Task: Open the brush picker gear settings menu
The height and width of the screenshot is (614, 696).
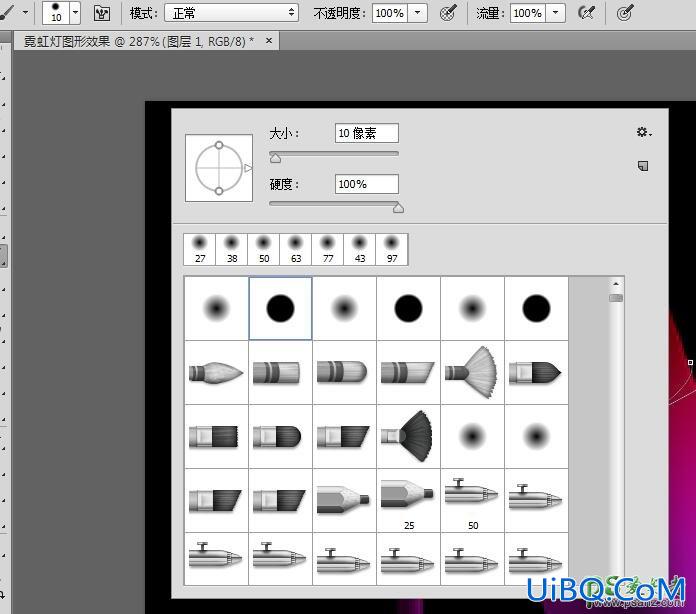Action: tap(643, 132)
